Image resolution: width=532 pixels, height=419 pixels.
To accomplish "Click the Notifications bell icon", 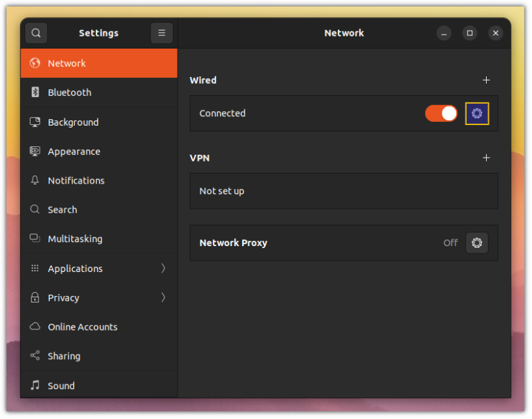I will pyautogui.click(x=35, y=180).
